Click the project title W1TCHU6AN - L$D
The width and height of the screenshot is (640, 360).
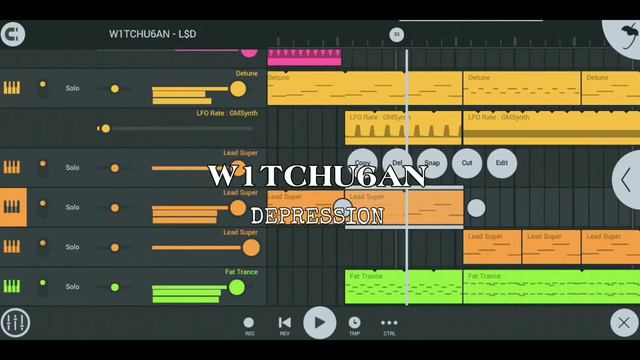click(153, 34)
